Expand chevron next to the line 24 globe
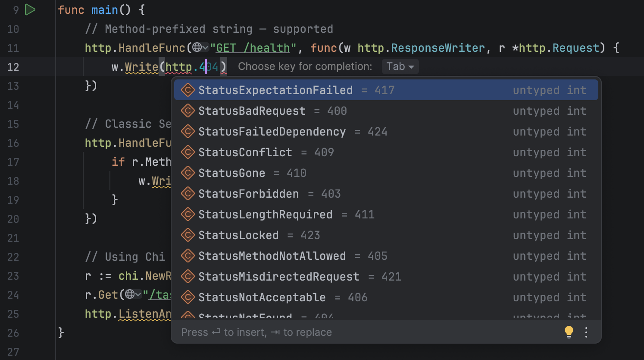The height and width of the screenshot is (360, 644). click(x=138, y=294)
